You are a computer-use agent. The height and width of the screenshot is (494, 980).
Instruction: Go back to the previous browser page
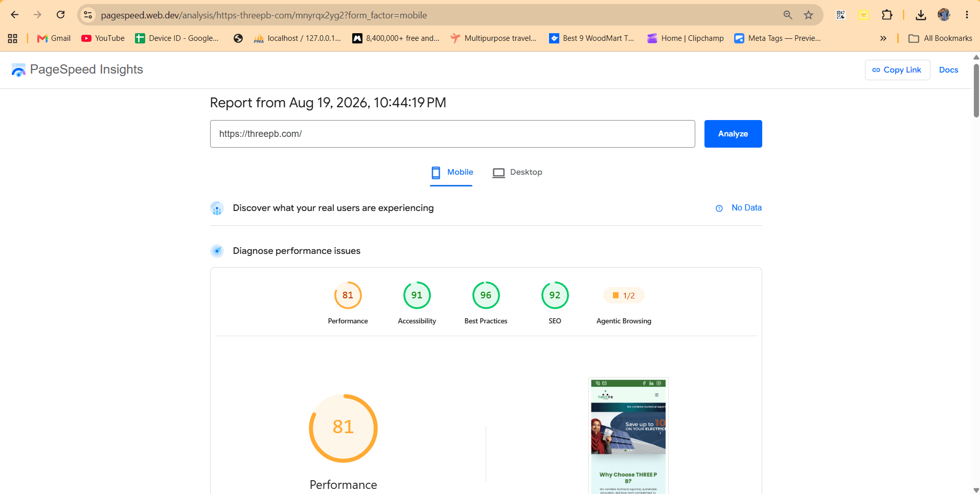tap(15, 15)
